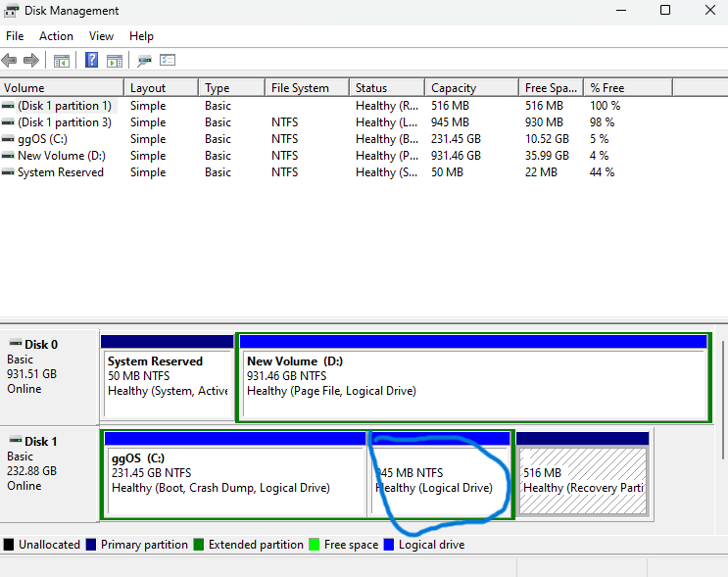Sort by the Capacity column header
This screenshot has height=577, width=728.
pos(471,88)
